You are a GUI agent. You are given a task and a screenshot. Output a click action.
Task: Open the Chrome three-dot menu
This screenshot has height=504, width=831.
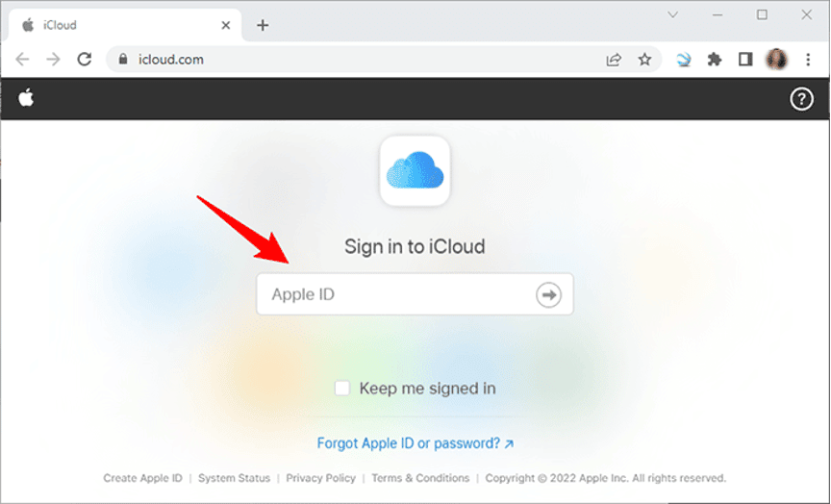click(806, 60)
